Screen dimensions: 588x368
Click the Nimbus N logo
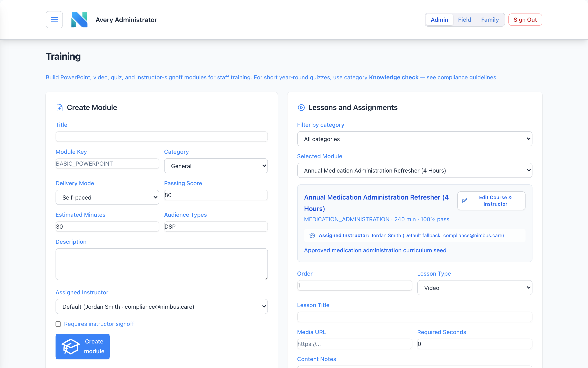click(x=79, y=20)
